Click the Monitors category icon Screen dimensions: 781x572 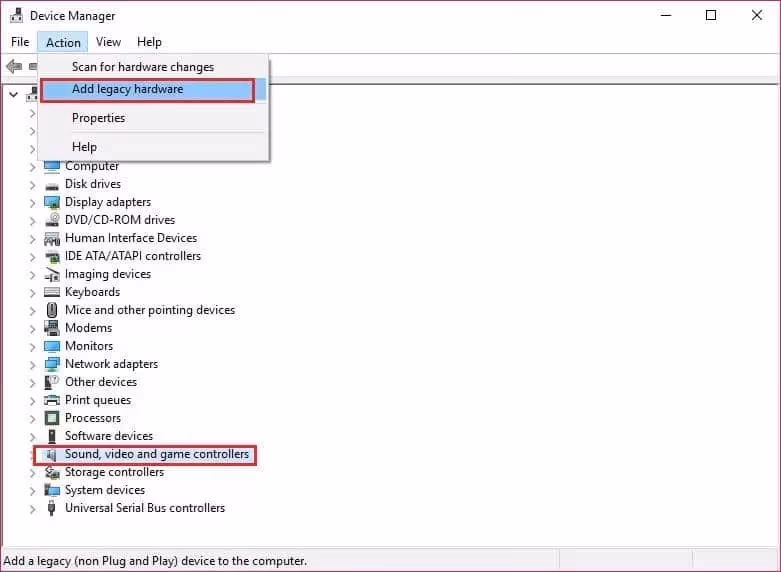pos(52,346)
